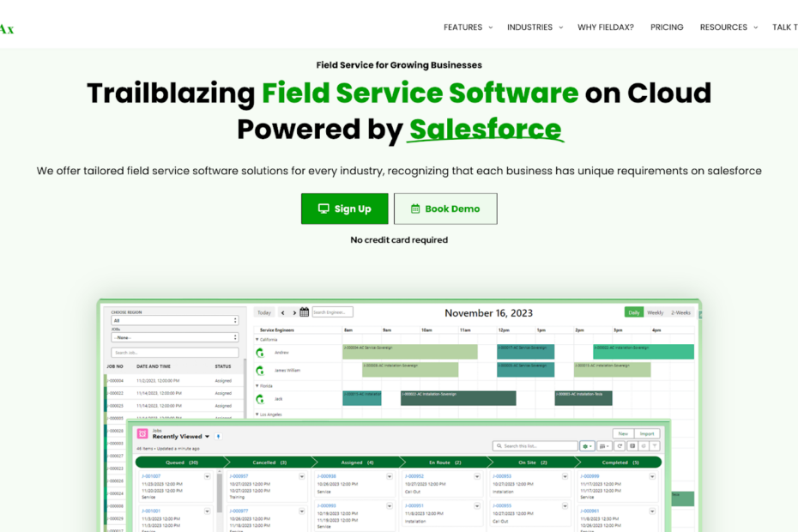Click the pink Jobs object icon
798x532 pixels.
(142, 433)
